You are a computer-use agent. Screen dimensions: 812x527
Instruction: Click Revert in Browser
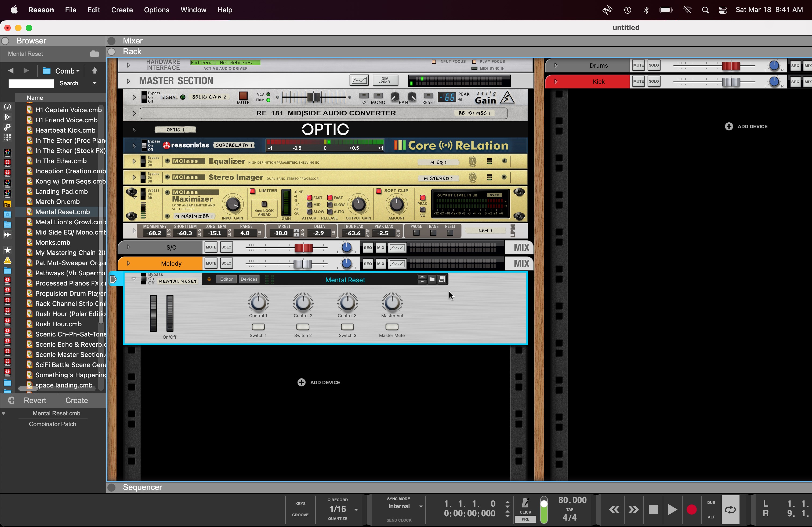(35, 401)
